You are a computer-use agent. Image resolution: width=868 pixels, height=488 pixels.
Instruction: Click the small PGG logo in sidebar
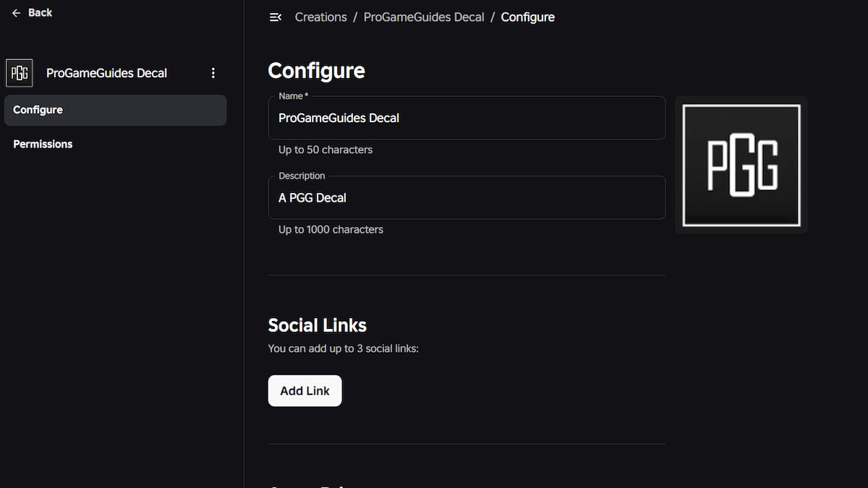[20, 73]
